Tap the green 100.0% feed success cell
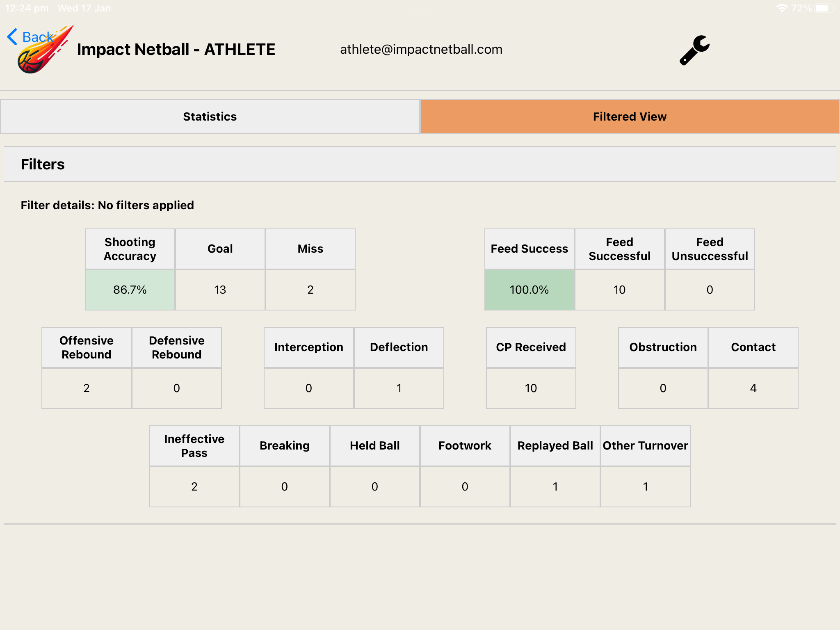 coord(529,290)
